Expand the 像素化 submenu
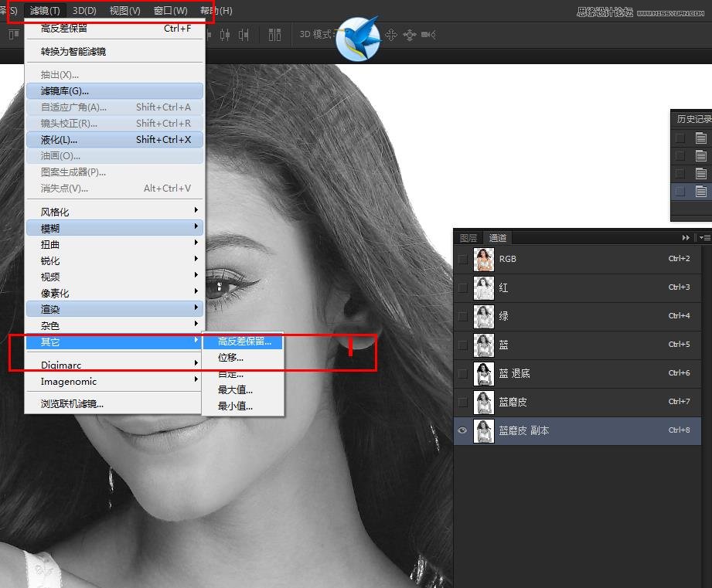Viewport: 712px width, 588px height. click(x=114, y=293)
